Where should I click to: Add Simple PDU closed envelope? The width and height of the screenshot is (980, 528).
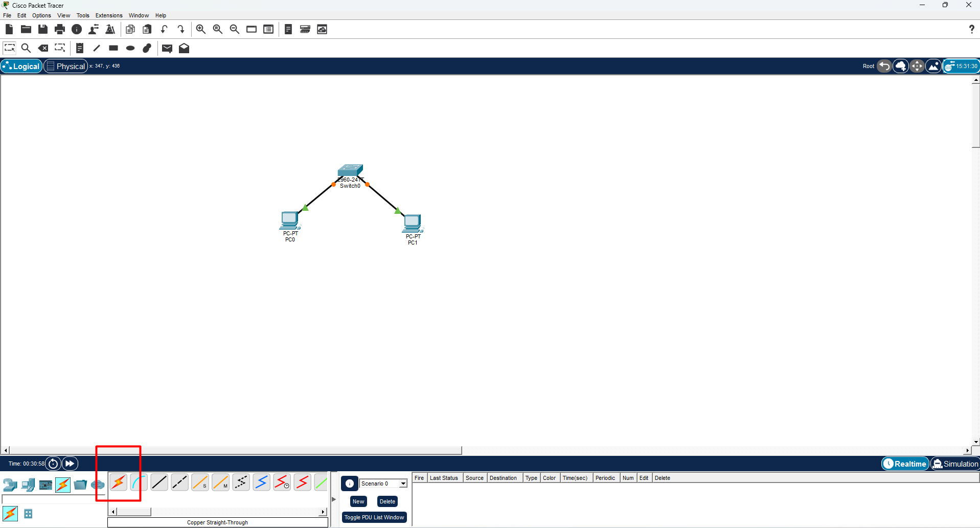point(167,48)
